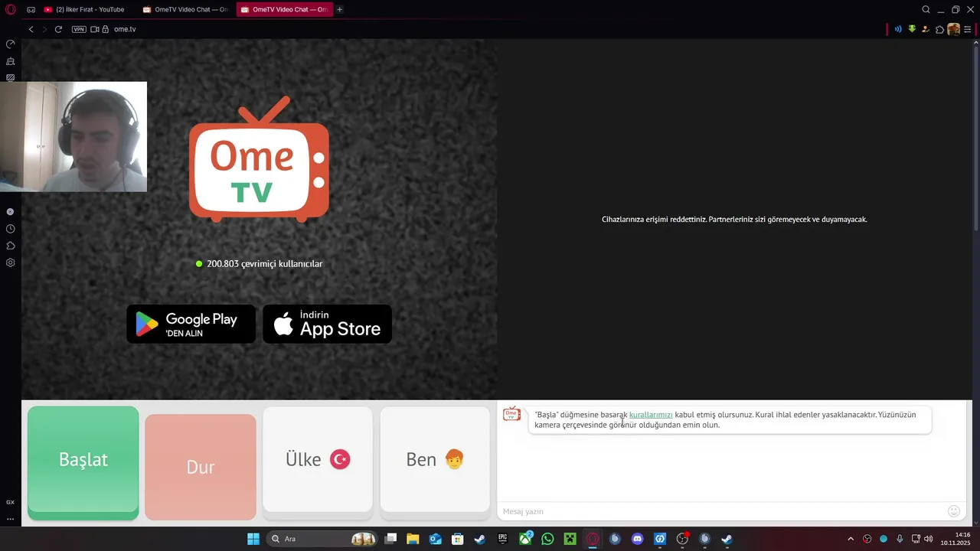
Task: Open Minecraft from the taskbar
Action: pos(570,539)
